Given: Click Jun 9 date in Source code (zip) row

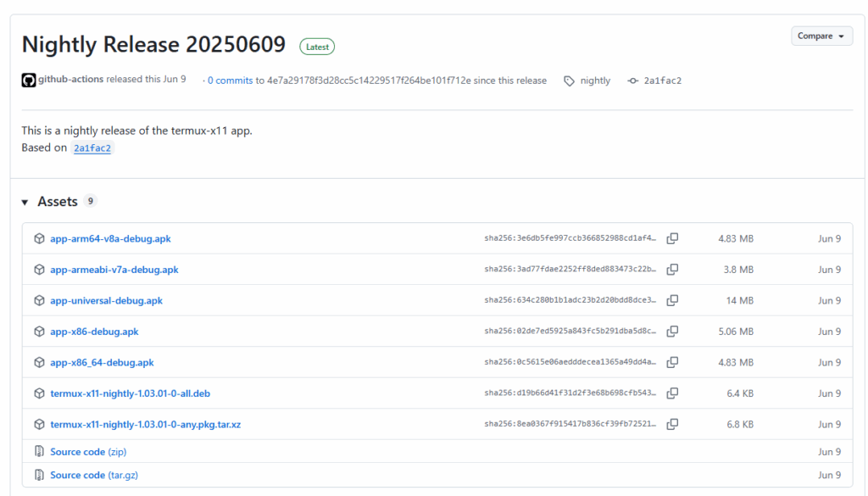Looking at the screenshot, I should pos(829,452).
